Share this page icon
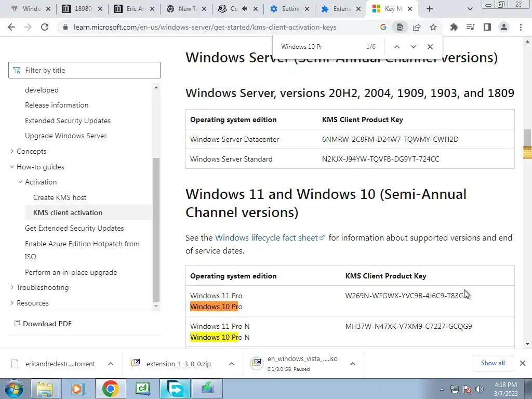 coord(417,27)
